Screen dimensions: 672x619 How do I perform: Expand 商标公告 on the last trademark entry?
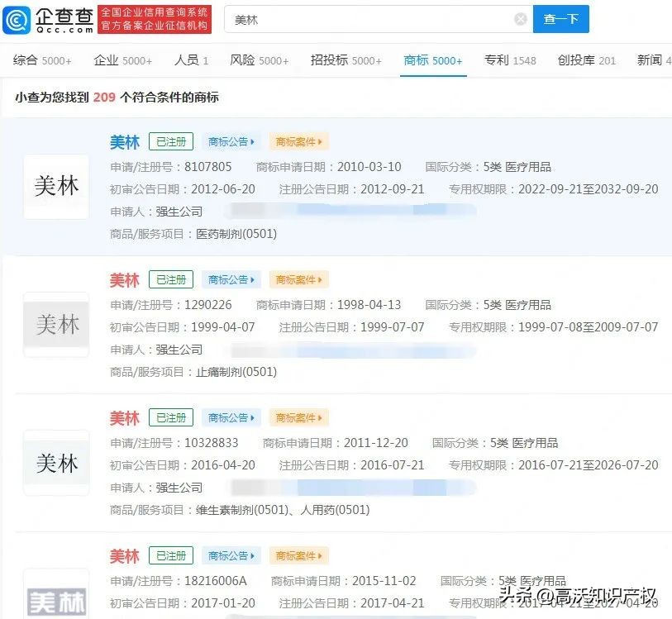tap(231, 555)
